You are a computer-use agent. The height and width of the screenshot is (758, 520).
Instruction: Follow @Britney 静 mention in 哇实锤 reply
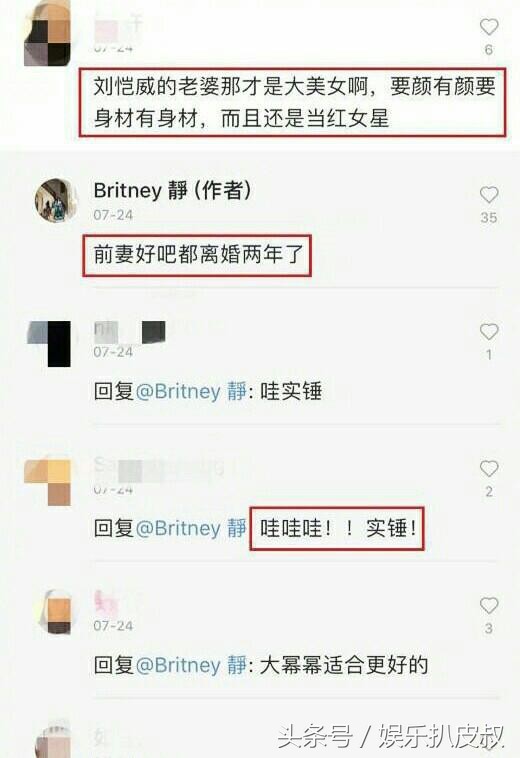coord(191,391)
